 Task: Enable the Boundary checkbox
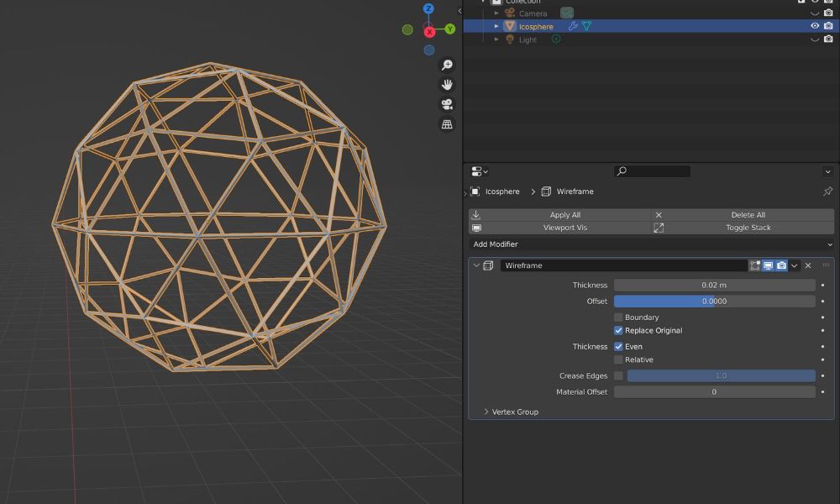[618, 318]
